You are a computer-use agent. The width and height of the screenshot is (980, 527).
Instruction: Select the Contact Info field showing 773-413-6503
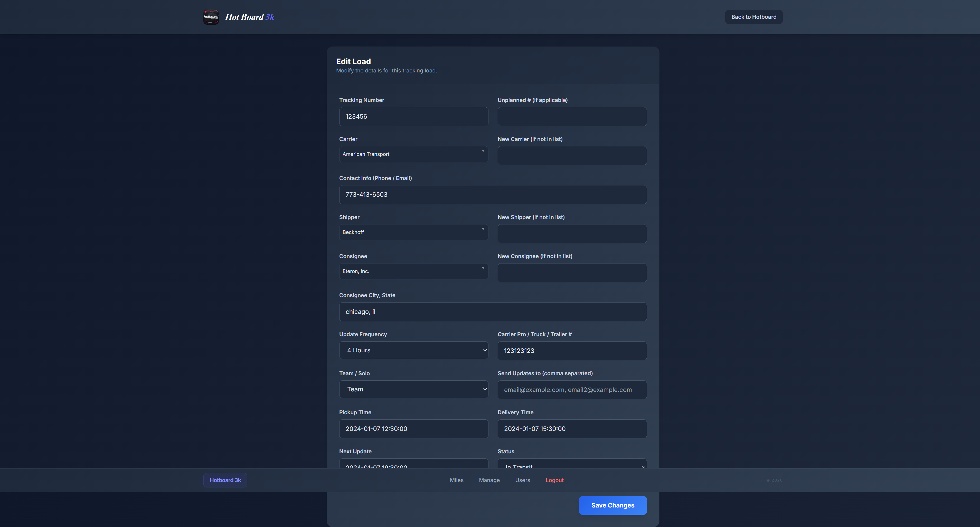493,194
